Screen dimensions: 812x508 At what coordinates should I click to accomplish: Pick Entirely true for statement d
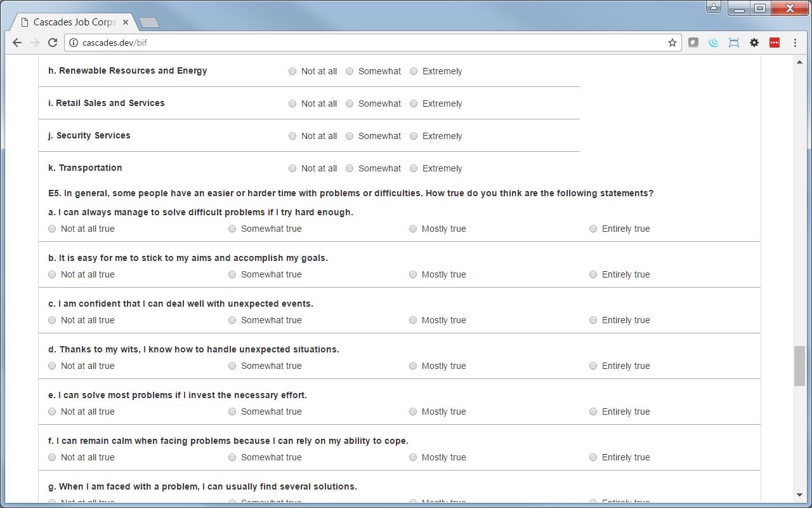tap(593, 366)
